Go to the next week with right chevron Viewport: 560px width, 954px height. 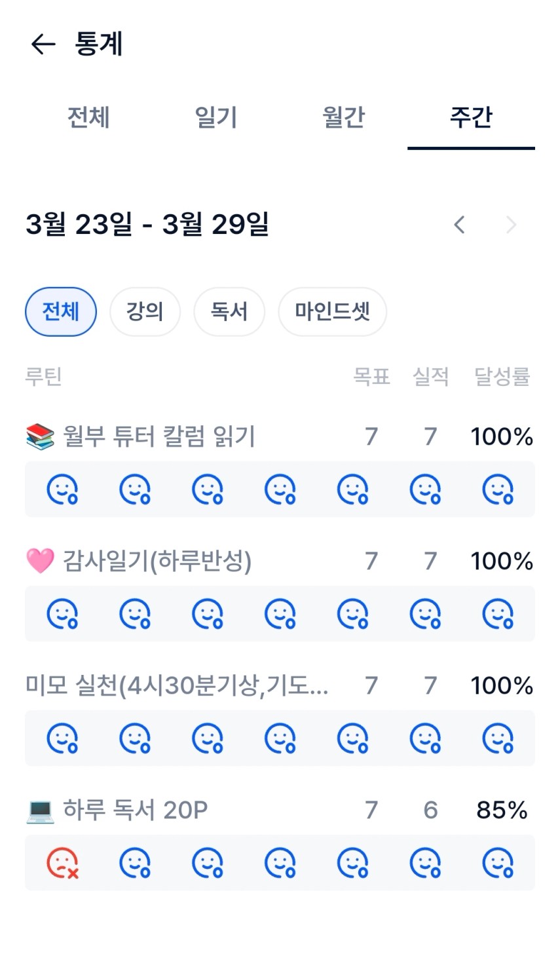[x=511, y=225]
